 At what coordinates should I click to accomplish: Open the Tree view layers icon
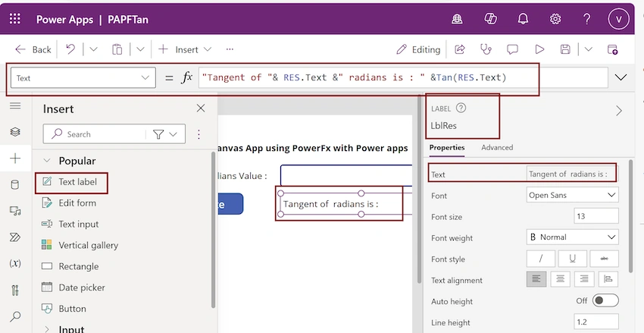tap(15, 131)
